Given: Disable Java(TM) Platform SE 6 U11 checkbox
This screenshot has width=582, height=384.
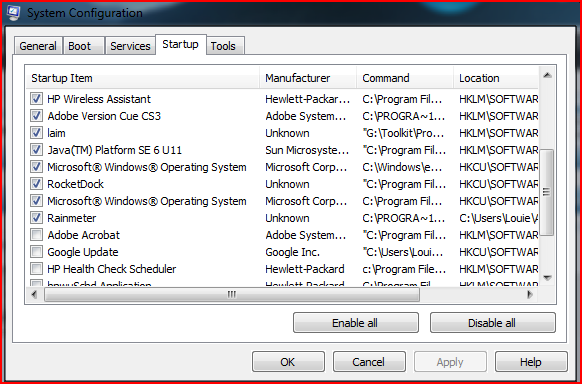Looking at the screenshot, I should [36, 150].
